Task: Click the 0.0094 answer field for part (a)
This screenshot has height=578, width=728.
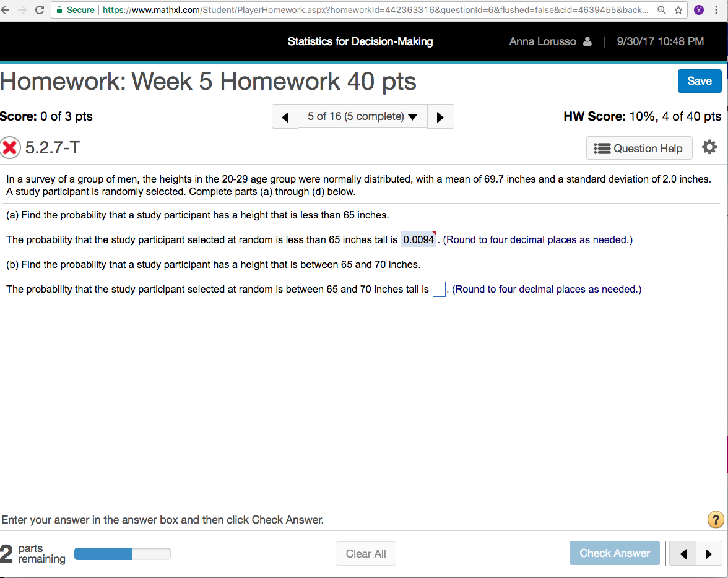Action: [418, 239]
